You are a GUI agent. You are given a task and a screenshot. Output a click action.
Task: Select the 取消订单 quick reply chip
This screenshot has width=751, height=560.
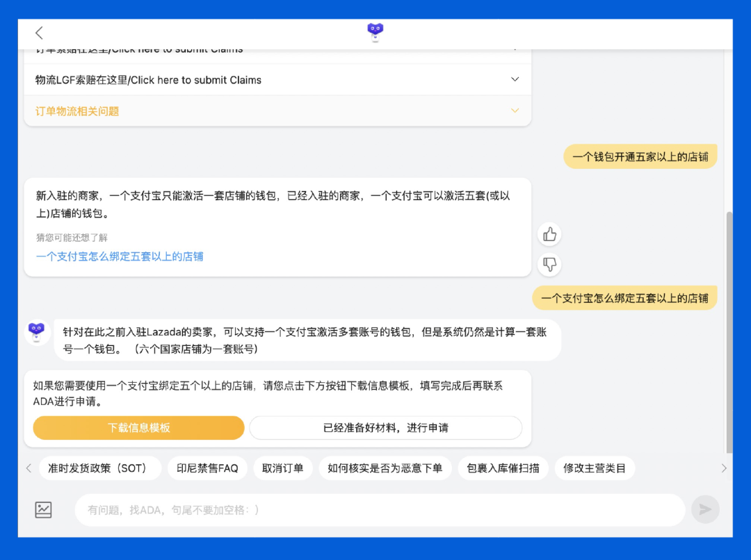click(x=283, y=468)
